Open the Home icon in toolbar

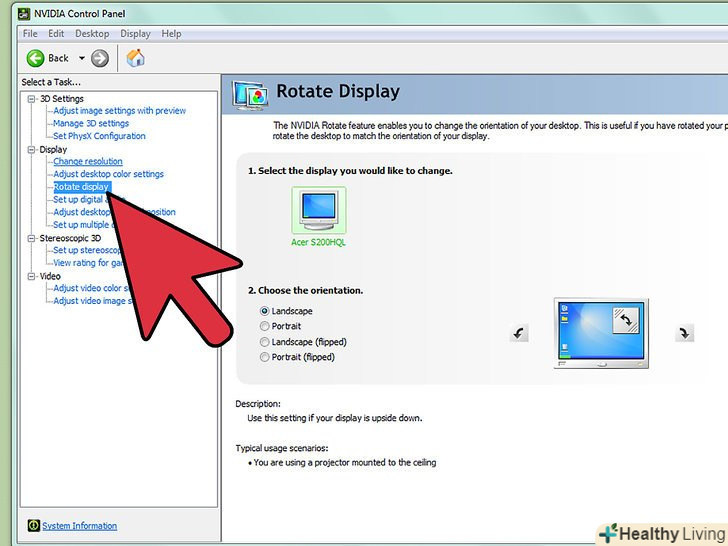tap(136, 58)
